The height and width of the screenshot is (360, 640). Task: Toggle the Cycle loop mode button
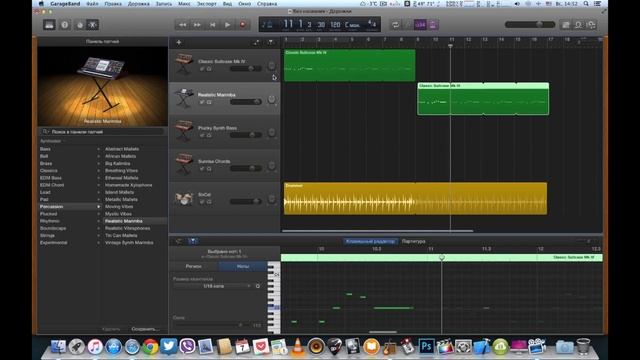[396, 25]
